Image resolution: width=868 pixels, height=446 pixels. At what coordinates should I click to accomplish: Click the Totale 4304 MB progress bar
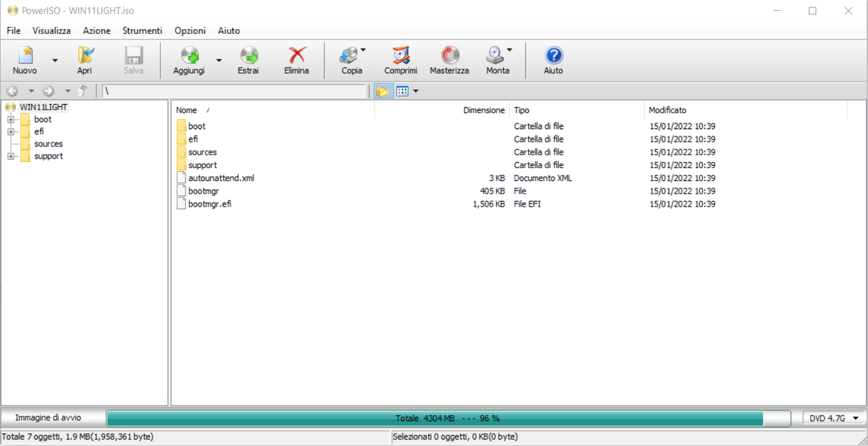click(x=448, y=418)
